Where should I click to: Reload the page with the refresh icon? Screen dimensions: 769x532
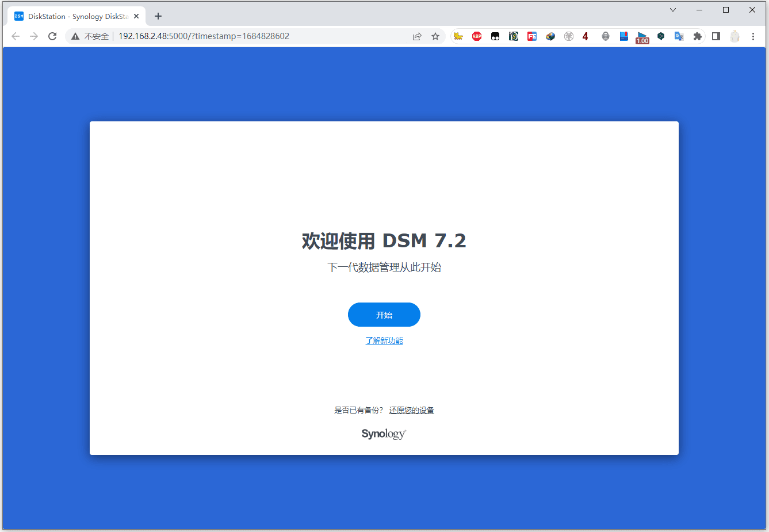[52, 36]
